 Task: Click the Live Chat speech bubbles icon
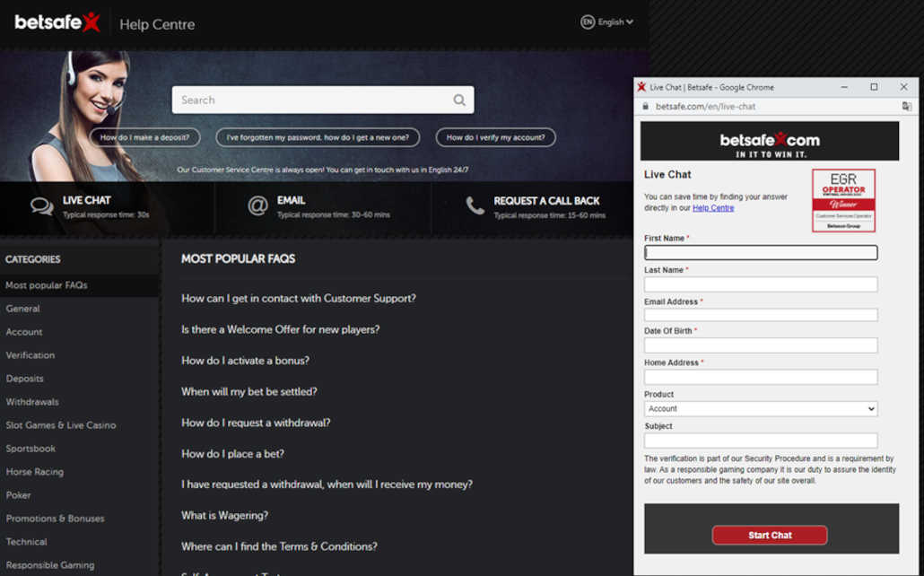[42, 206]
